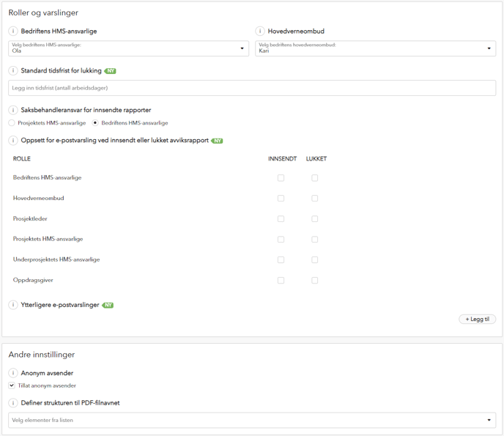
Task: Show info for Definer strukturen til PDF-filnavnet
Action: point(13,403)
